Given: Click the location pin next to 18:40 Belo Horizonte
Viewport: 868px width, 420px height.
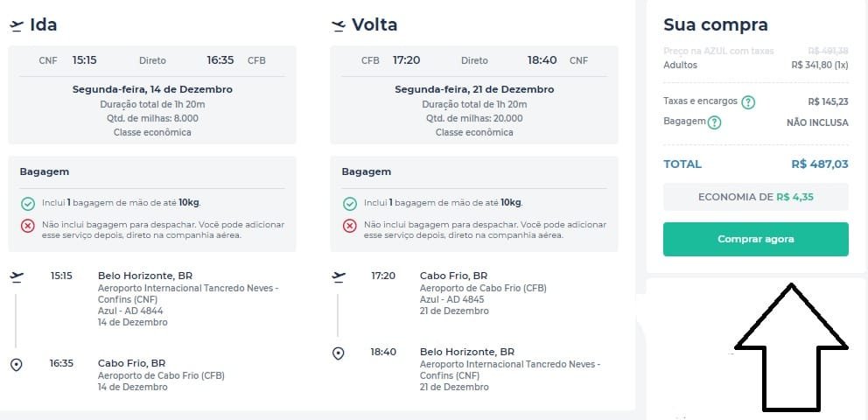Looking at the screenshot, I should point(339,353).
